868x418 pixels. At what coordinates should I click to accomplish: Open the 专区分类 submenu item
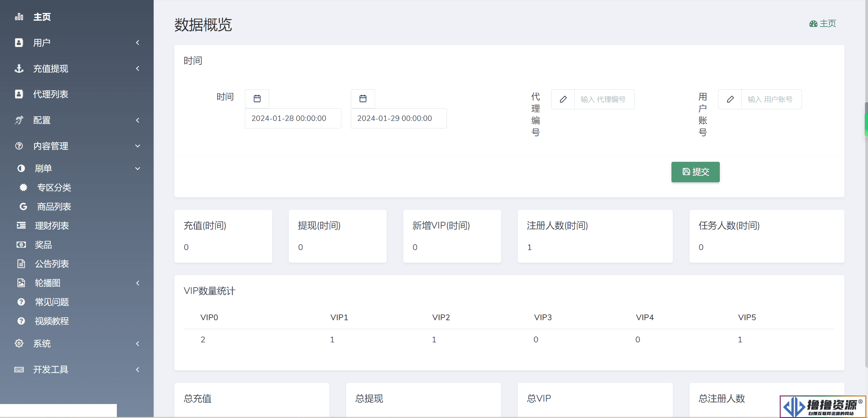pyautogui.click(x=54, y=187)
